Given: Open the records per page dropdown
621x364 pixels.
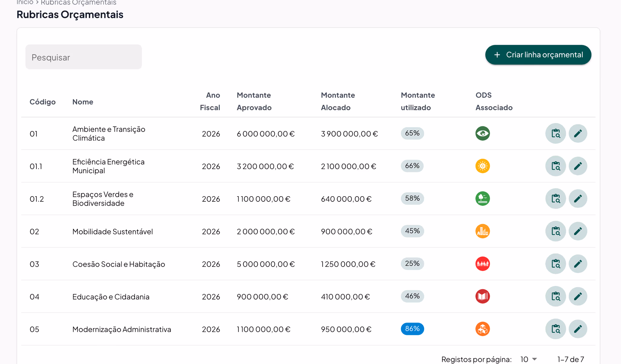Looking at the screenshot, I should tap(529, 359).
